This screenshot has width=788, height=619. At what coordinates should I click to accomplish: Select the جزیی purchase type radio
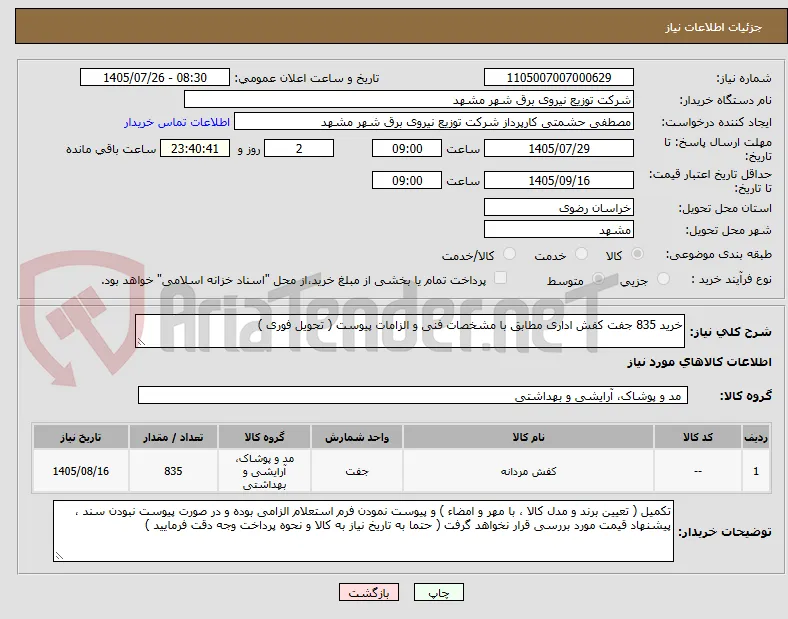pyautogui.click(x=663, y=278)
